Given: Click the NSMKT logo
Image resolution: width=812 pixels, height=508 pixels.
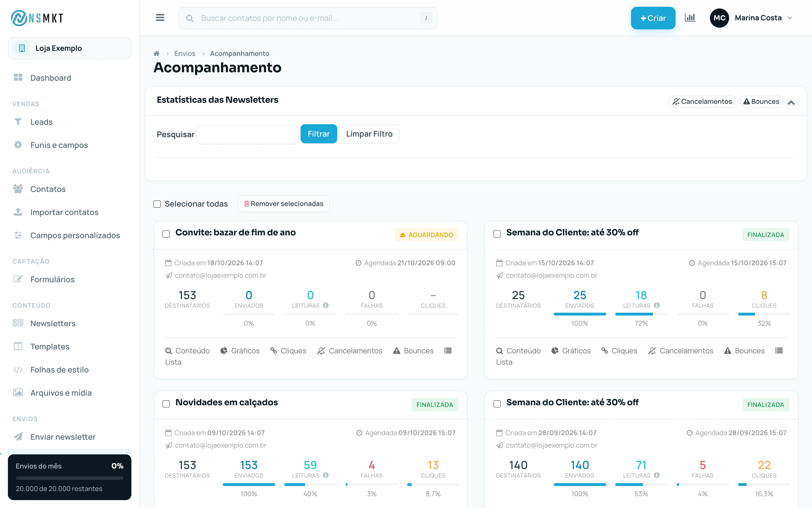Looking at the screenshot, I should 37,18.
